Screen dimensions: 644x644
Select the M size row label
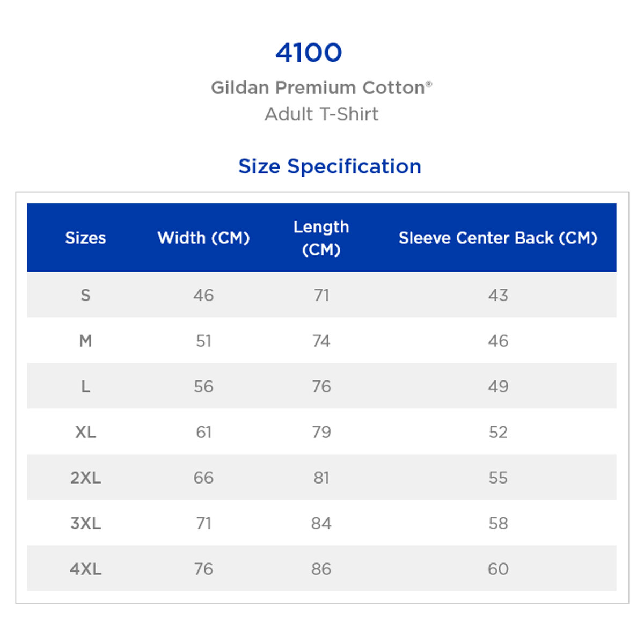(x=85, y=341)
